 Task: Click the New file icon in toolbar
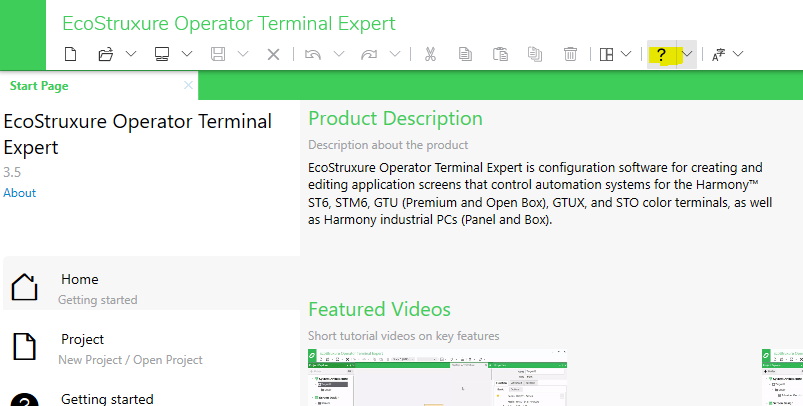pyautogui.click(x=71, y=54)
